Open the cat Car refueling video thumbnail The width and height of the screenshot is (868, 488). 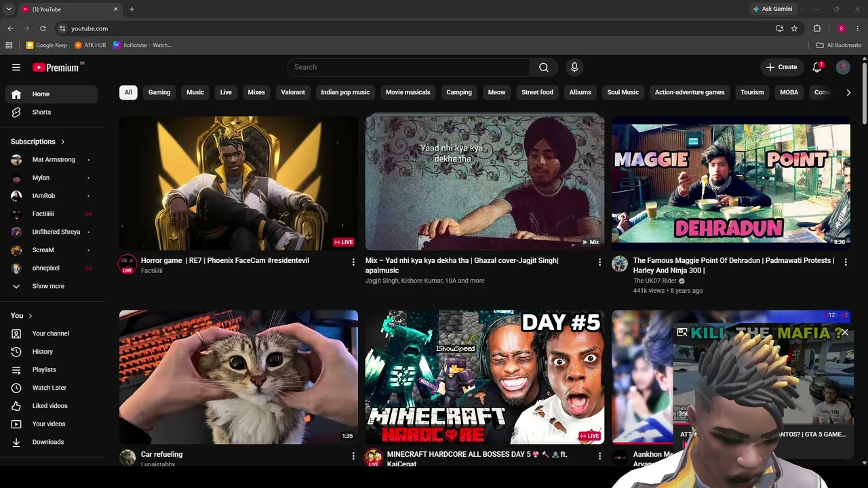239,377
